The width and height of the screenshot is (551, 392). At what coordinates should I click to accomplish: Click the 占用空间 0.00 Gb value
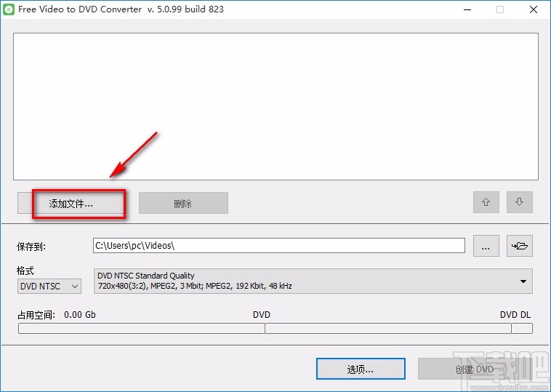coord(80,315)
